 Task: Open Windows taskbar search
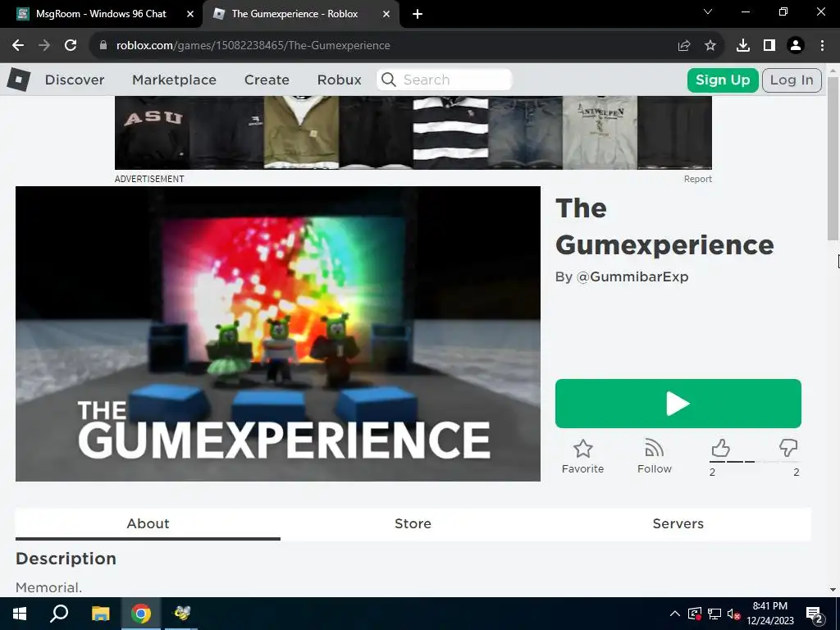59,614
